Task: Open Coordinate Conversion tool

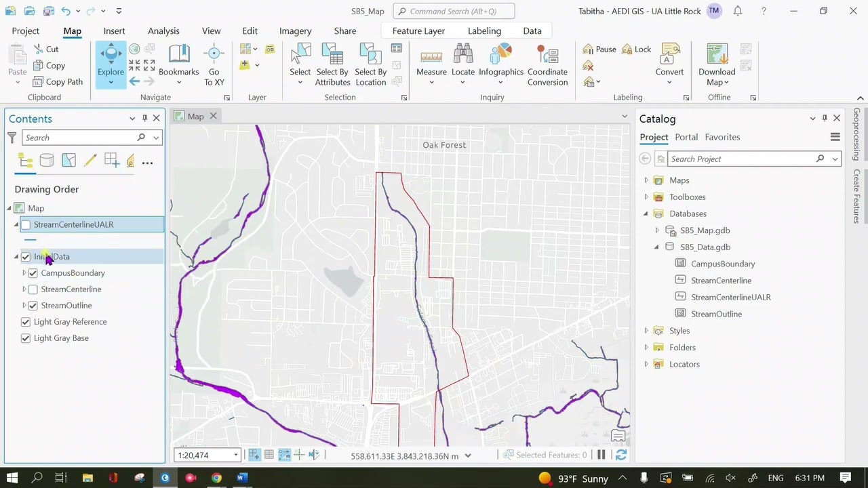Action: [x=547, y=65]
